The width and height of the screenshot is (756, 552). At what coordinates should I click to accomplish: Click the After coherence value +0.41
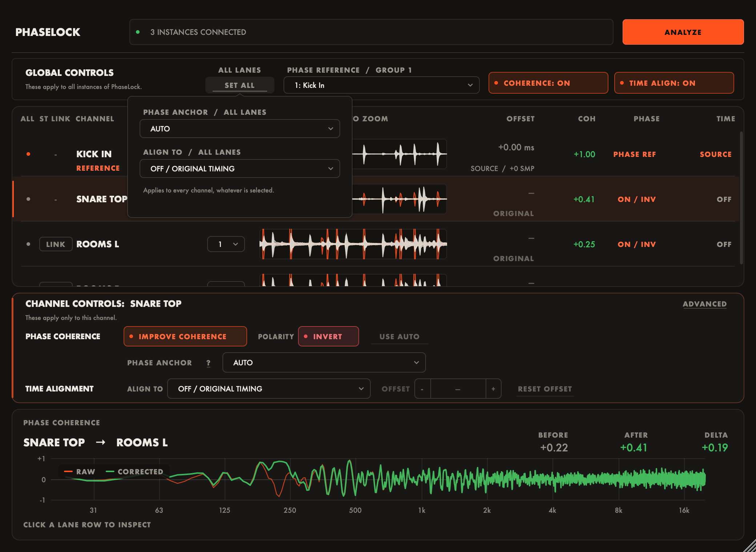[x=634, y=447]
